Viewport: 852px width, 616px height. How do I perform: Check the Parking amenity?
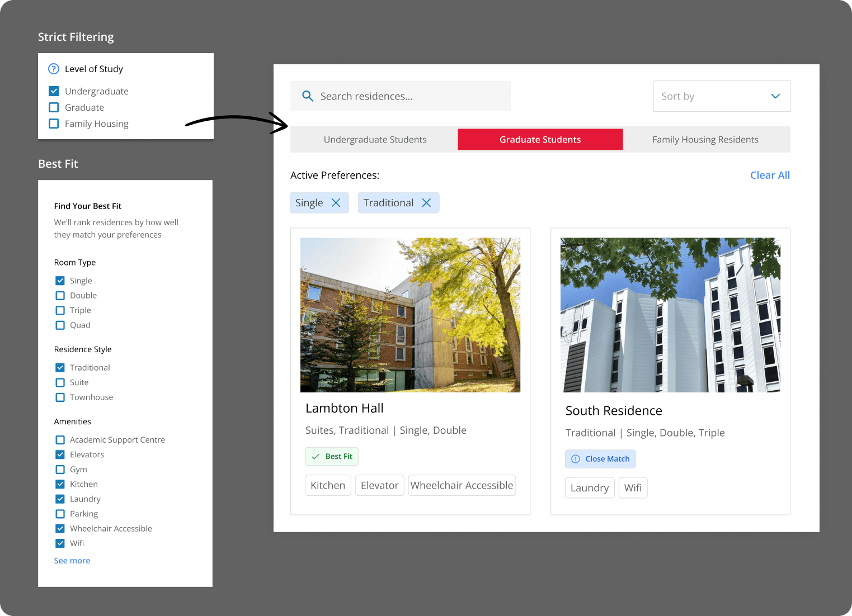click(x=60, y=514)
